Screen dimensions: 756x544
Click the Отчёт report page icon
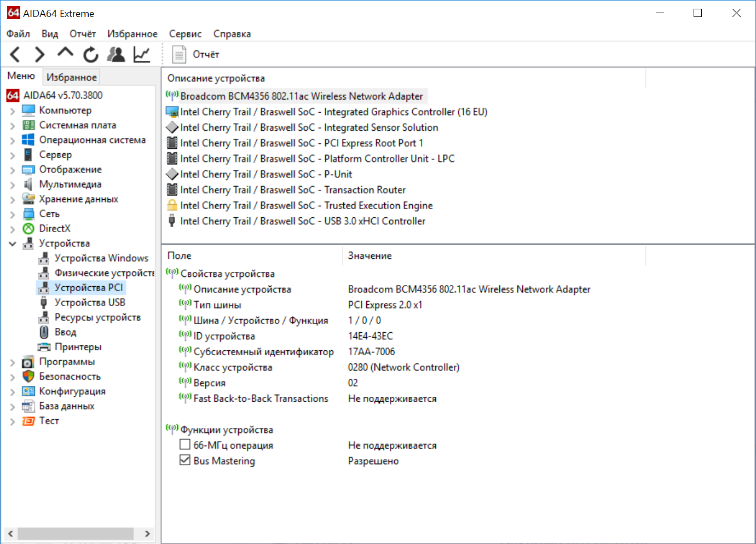[x=179, y=54]
